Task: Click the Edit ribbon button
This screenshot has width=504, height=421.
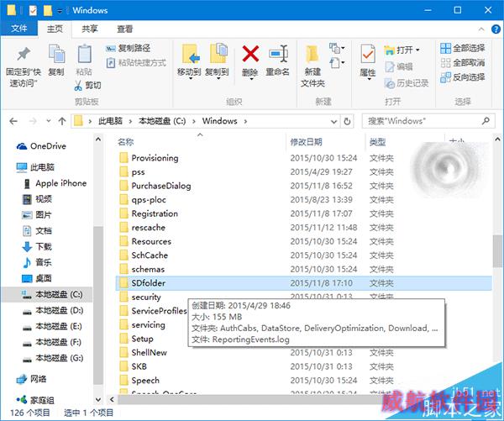Action: point(398,66)
